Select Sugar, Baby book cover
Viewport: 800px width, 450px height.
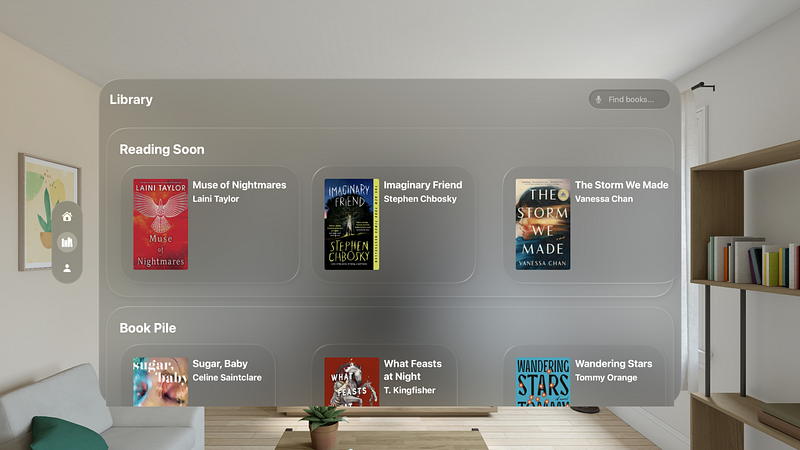[x=161, y=382]
